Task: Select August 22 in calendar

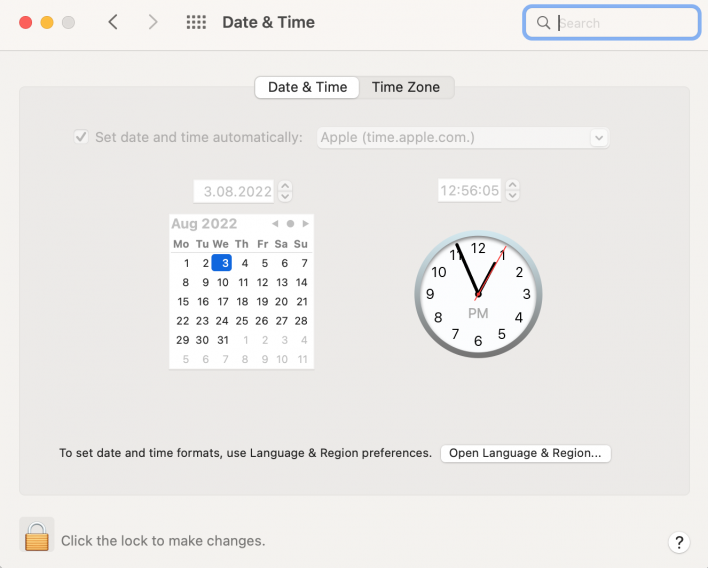Action: click(182, 321)
